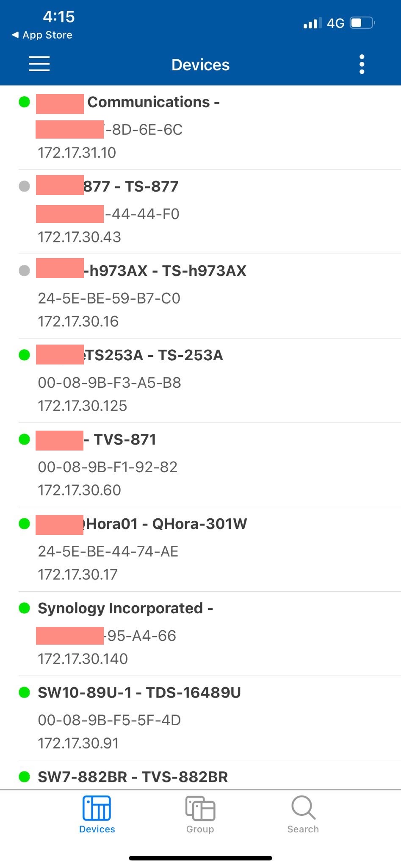Select SW10-89U-1 TDS-16489U device
The image size is (401, 868).
139,693
